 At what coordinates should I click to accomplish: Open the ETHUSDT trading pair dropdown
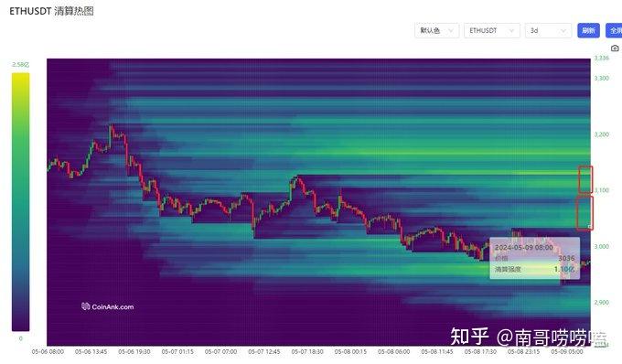492,30
